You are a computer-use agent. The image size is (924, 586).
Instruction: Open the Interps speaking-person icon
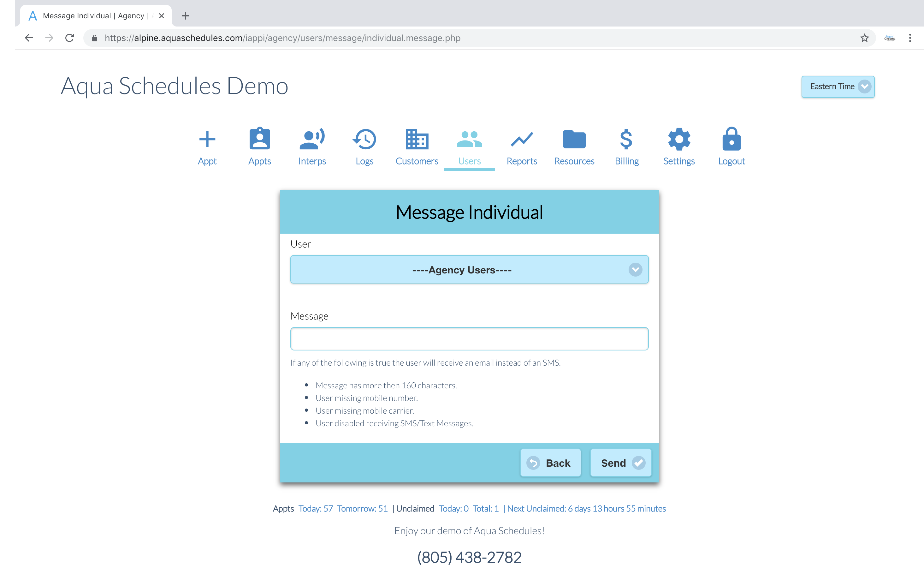[x=312, y=139]
